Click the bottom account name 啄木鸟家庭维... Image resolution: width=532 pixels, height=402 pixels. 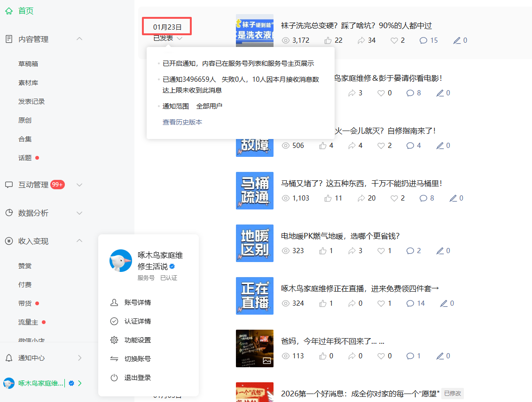tap(40, 383)
